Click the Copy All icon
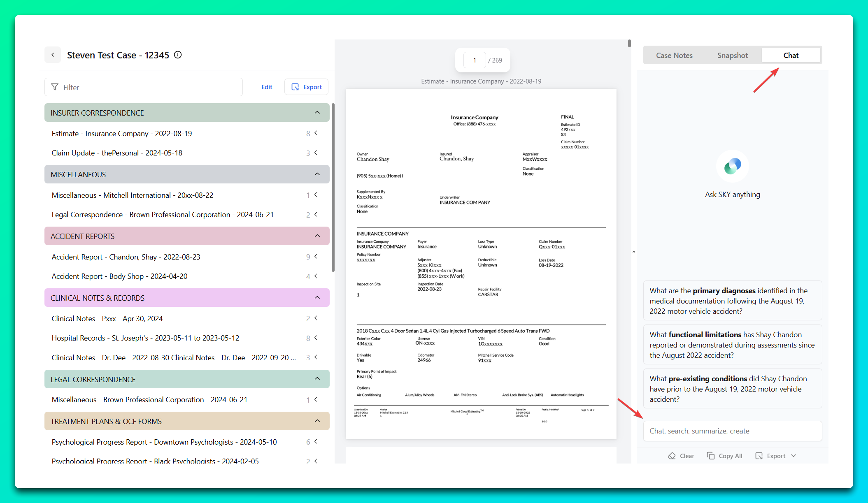868x503 pixels. pyautogui.click(x=710, y=456)
